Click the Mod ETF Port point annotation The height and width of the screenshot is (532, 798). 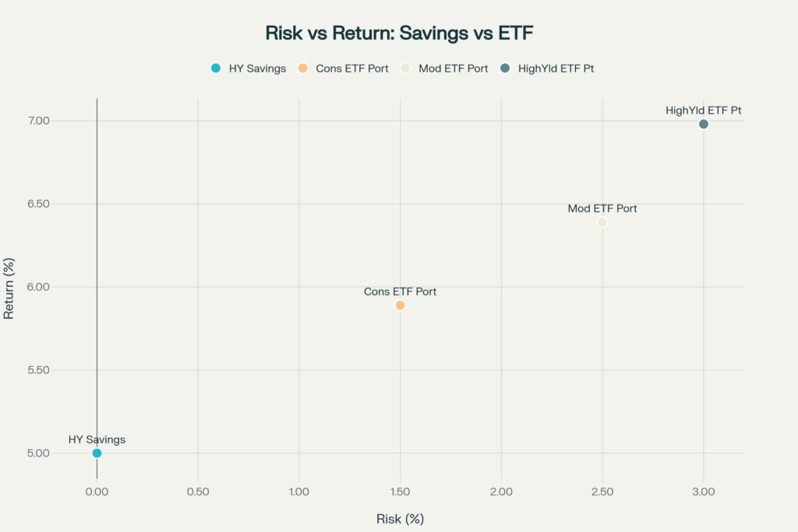[x=602, y=209]
